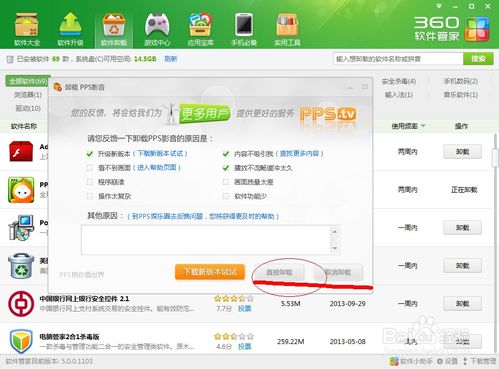Close the 卸载 PPS影音 dialog
The width and height of the screenshot is (499, 369).
coord(365,86)
